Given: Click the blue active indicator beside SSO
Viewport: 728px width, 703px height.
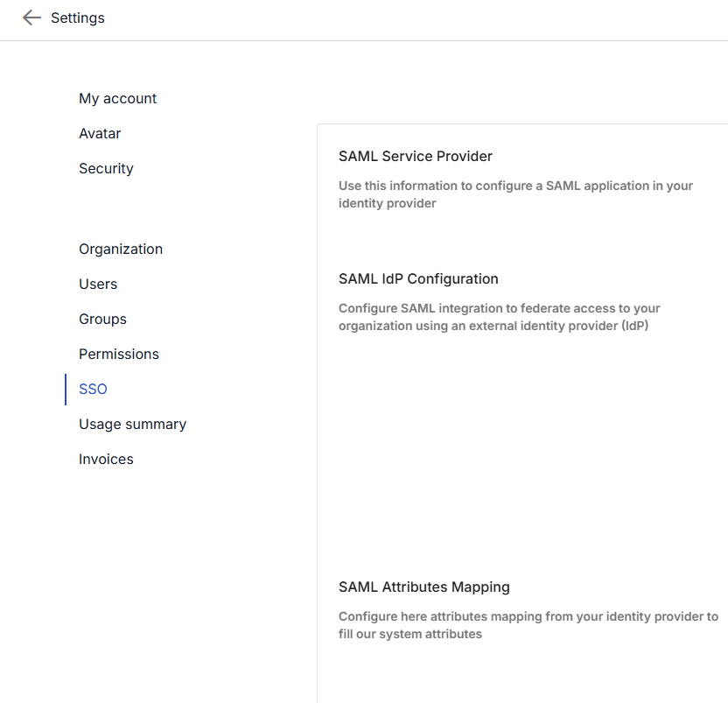Looking at the screenshot, I should pyautogui.click(x=66, y=390).
